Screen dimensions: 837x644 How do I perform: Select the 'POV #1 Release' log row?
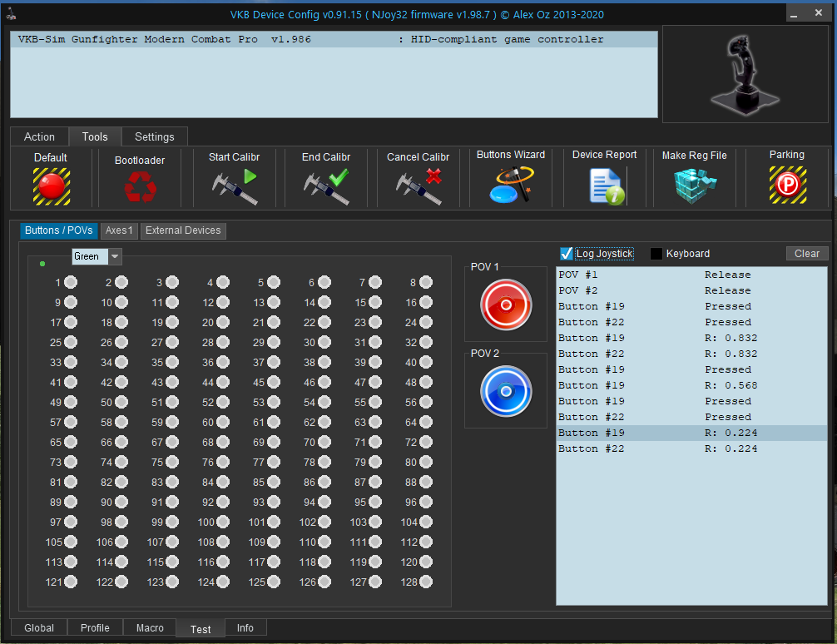click(x=691, y=275)
